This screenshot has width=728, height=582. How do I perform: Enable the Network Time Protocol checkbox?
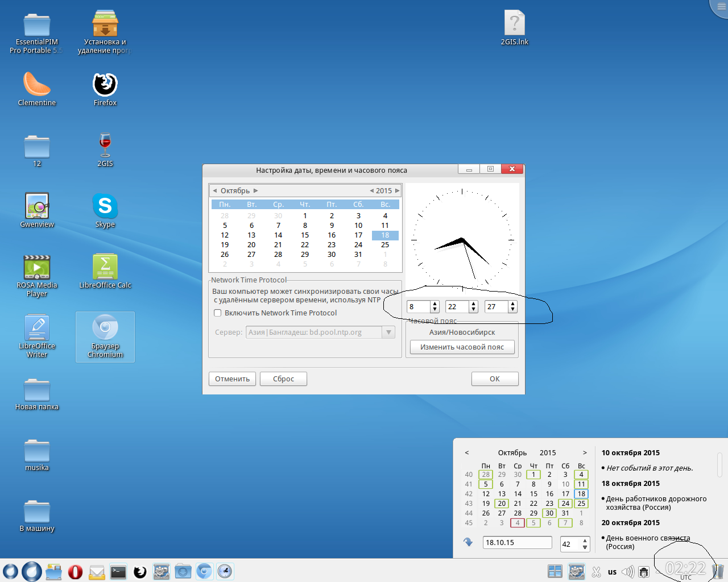pos(218,313)
